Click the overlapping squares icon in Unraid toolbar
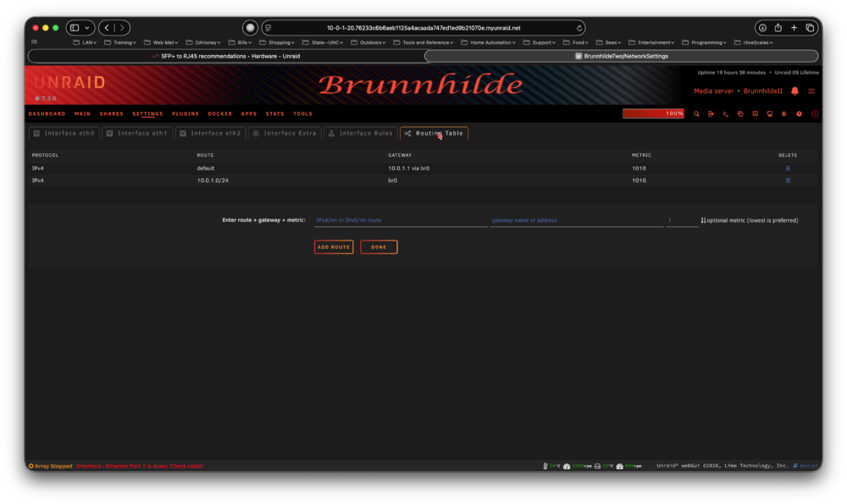The height and width of the screenshot is (504, 847). tap(740, 114)
